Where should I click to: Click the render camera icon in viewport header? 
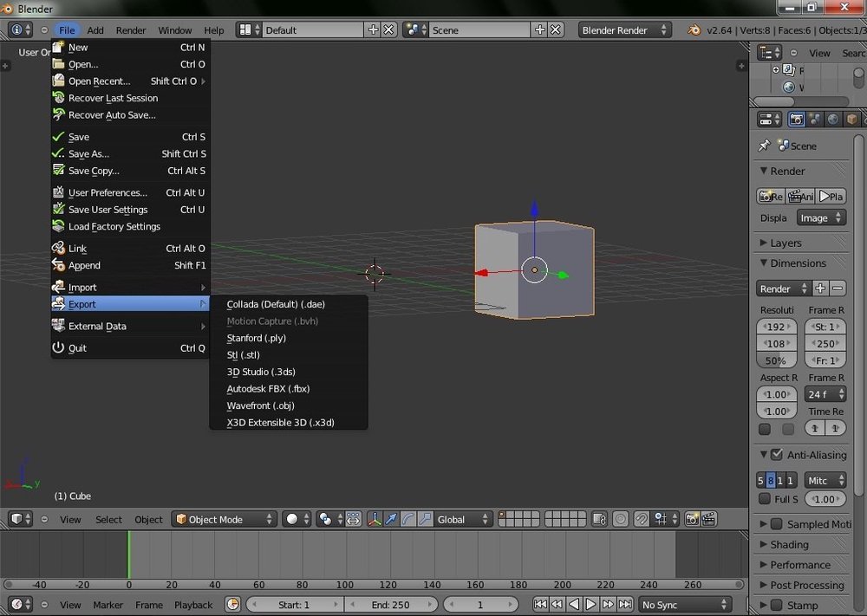click(691, 519)
